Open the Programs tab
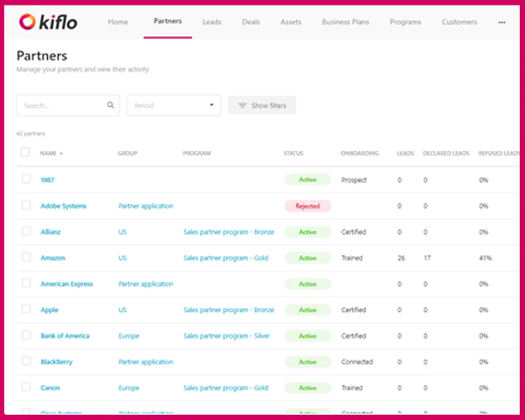 tap(406, 22)
